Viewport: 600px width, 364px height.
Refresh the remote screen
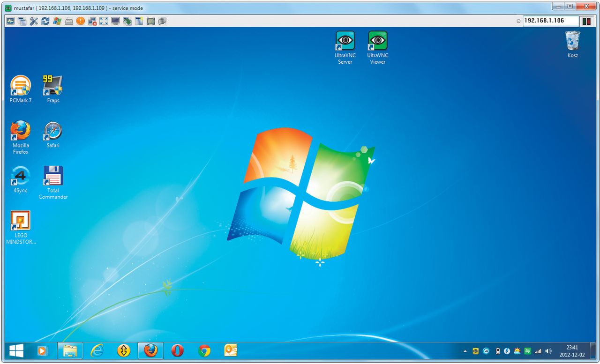(x=45, y=21)
